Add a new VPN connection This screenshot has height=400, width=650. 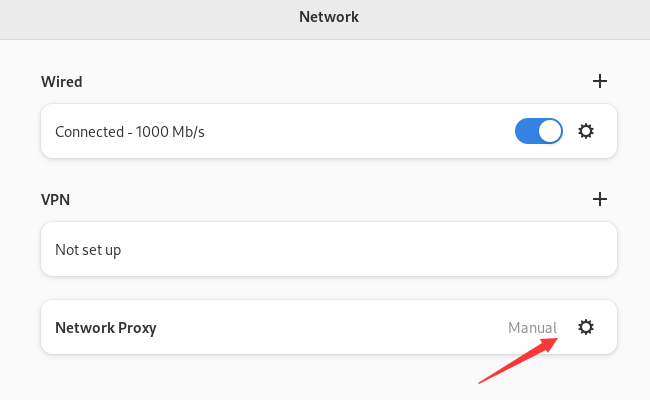click(x=599, y=199)
